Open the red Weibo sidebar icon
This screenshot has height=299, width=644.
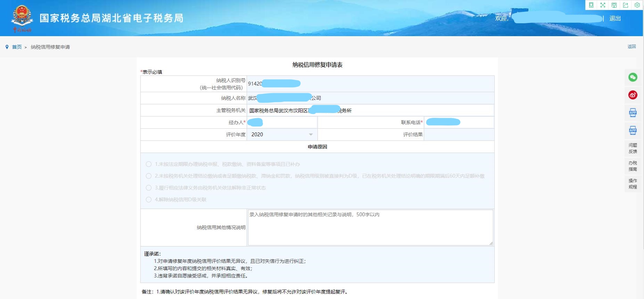pos(633,95)
